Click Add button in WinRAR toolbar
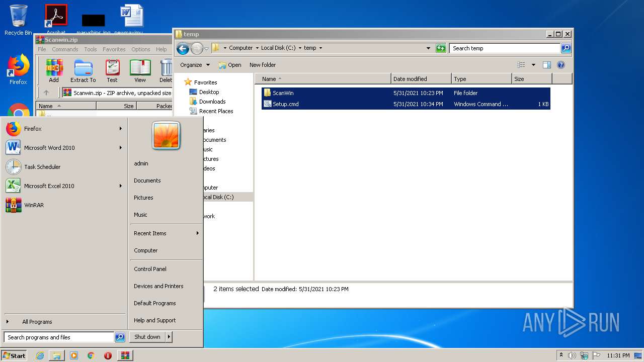The height and width of the screenshot is (362, 644). click(54, 71)
